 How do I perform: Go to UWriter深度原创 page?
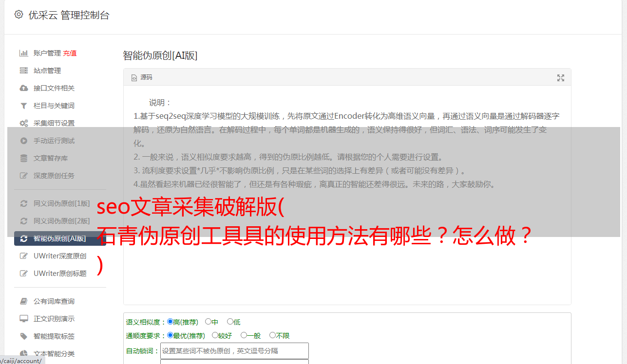pos(60,256)
